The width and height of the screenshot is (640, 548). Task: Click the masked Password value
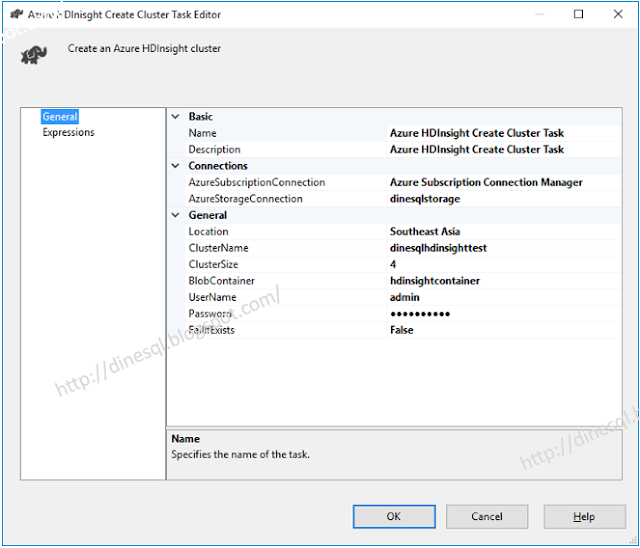(x=504, y=314)
